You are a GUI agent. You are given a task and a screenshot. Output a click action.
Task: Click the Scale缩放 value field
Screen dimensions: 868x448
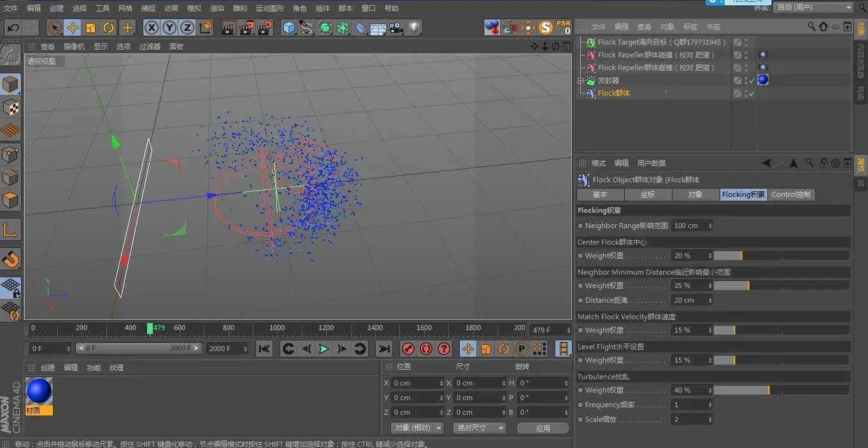(689, 419)
